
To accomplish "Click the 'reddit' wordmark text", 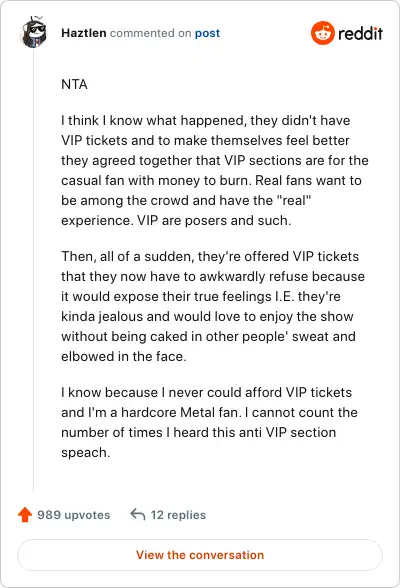I will [360, 33].
